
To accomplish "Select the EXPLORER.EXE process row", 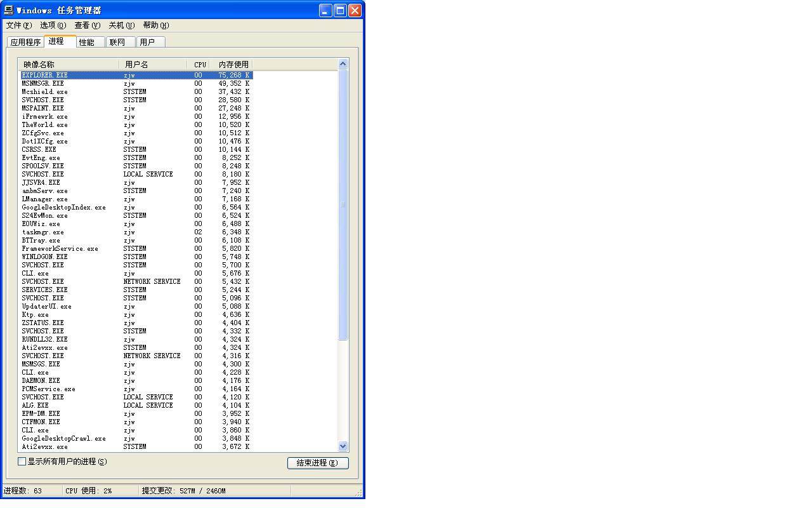I will [x=136, y=75].
